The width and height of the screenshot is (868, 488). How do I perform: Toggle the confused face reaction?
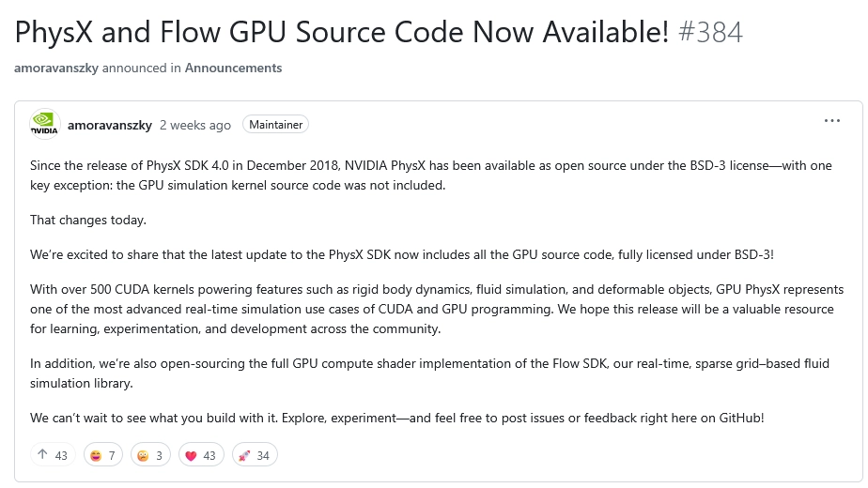tap(150, 455)
